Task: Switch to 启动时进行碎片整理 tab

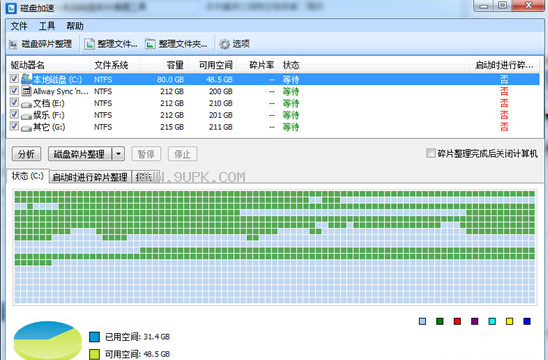Action: click(90, 177)
